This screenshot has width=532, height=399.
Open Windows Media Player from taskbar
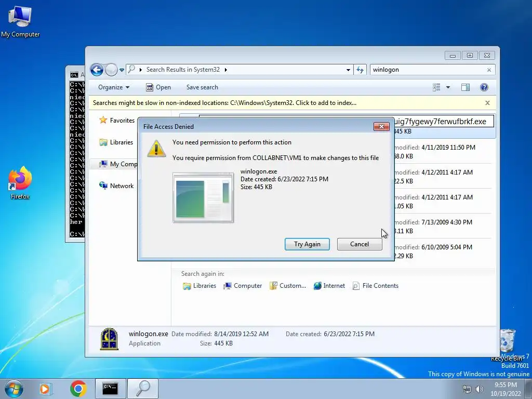pyautogui.click(x=45, y=389)
